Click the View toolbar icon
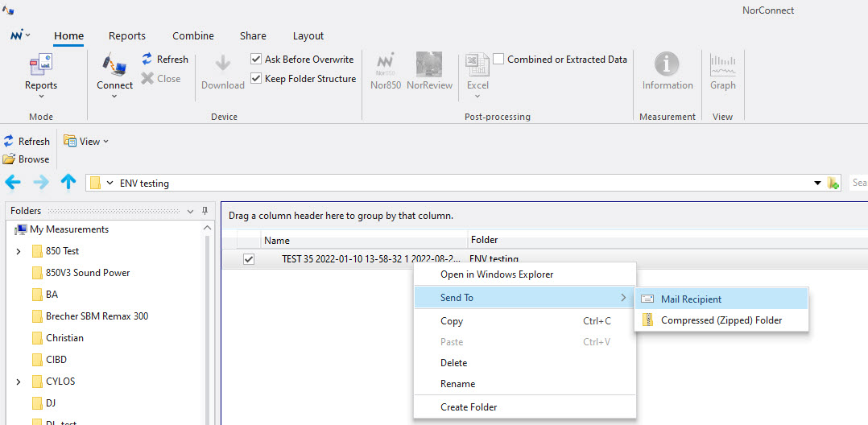Screen dimensions: 868x425 point(70,141)
